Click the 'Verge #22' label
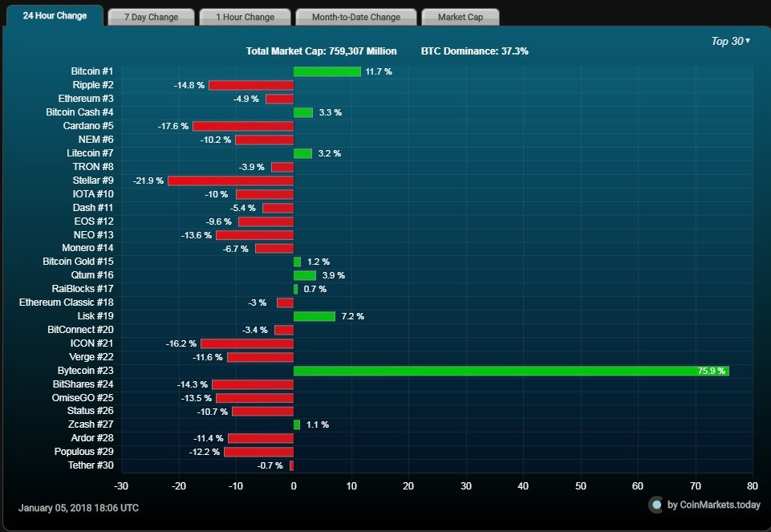The image size is (771, 532). [x=91, y=357]
